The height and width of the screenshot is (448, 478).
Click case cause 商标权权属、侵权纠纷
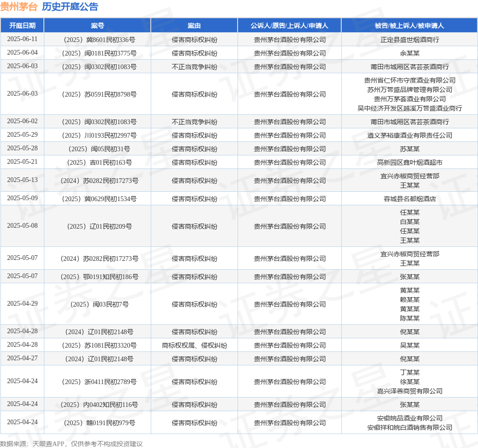[194, 345]
